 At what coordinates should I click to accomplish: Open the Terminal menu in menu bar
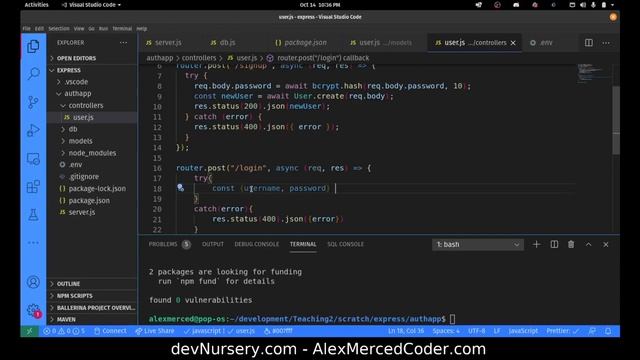point(122,29)
